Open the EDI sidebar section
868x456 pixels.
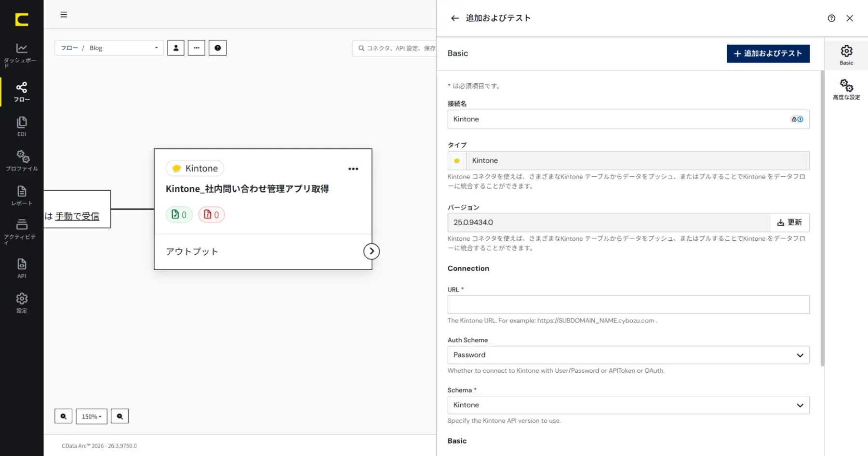(21, 126)
